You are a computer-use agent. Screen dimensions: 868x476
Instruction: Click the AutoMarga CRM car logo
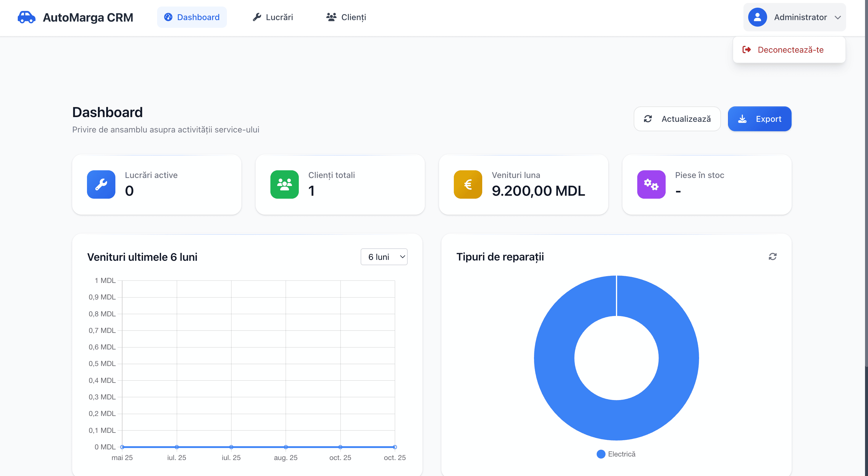pos(26,17)
